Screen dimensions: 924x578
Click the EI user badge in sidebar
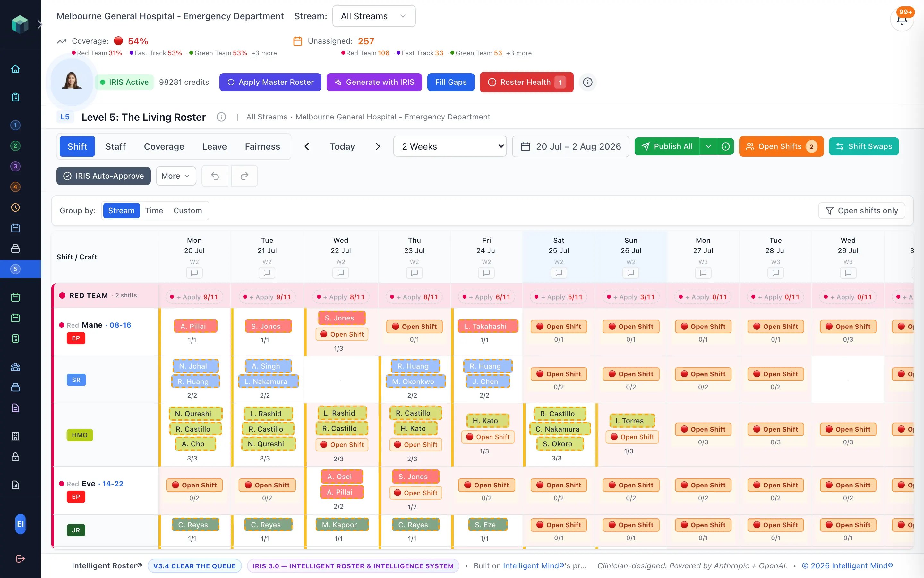(x=20, y=524)
